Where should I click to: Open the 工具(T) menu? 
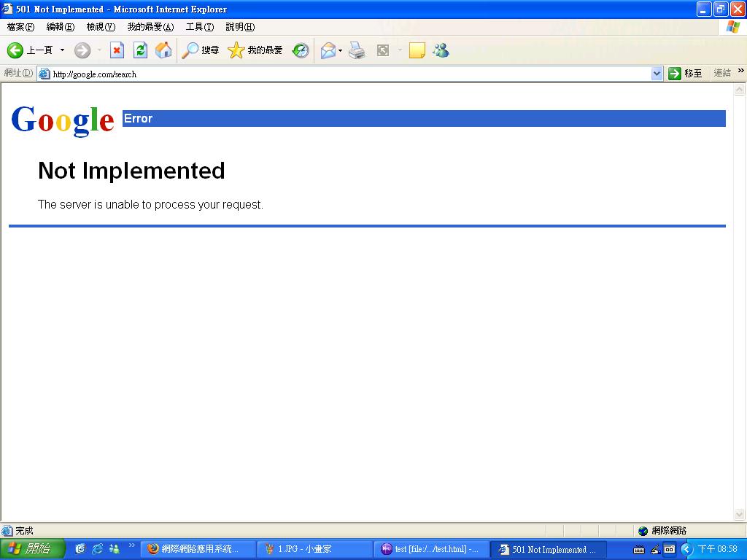coord(200,27)
